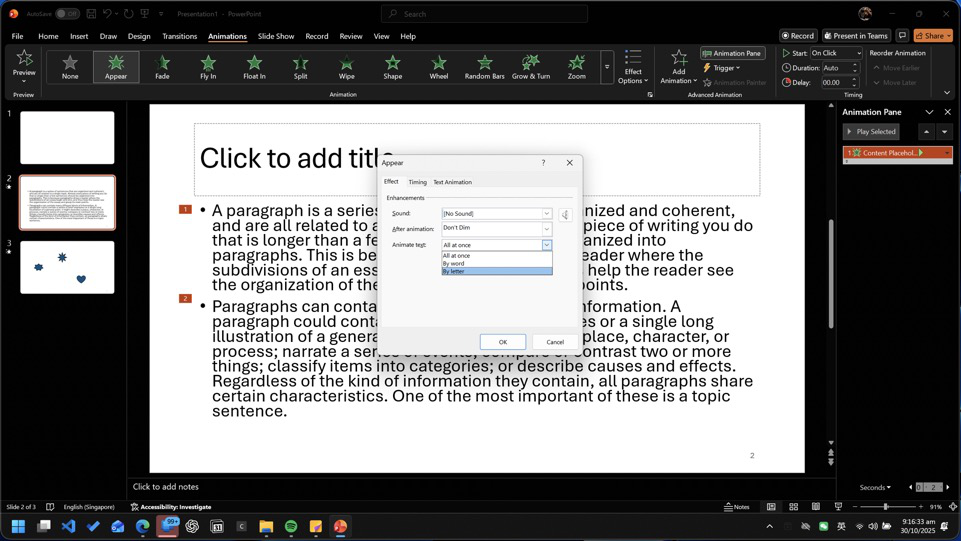Open the Trigger dropdown
The width and height of the screenshot is (961, 541).
click(722, 68)
